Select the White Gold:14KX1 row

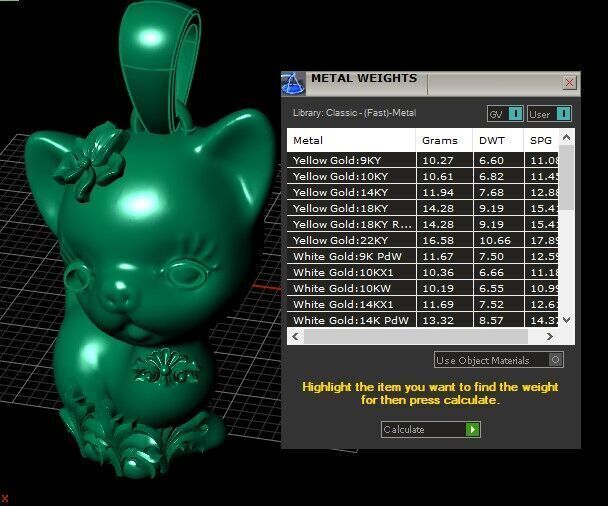tap(422, 304)
